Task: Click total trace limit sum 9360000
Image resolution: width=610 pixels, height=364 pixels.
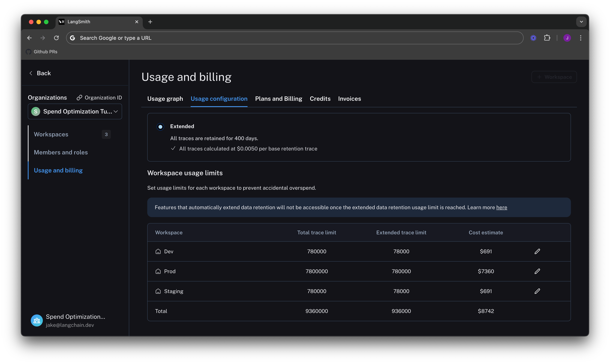Action: [x=316, y=311]
